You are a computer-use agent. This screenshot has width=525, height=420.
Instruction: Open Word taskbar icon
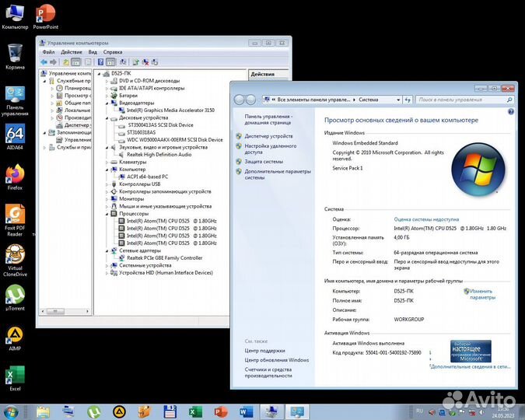click(246, 412)
